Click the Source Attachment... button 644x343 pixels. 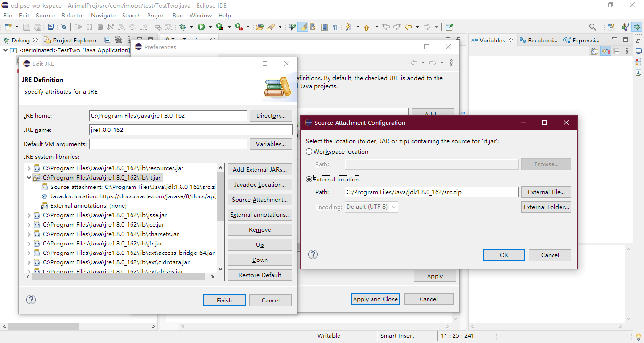point(260,199)
